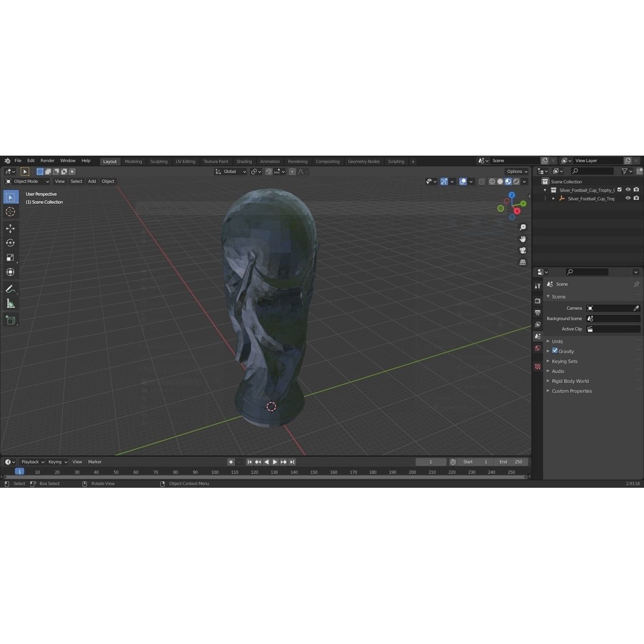Open the Keying dropdown

pyautogui.click(x=57, y=462)
